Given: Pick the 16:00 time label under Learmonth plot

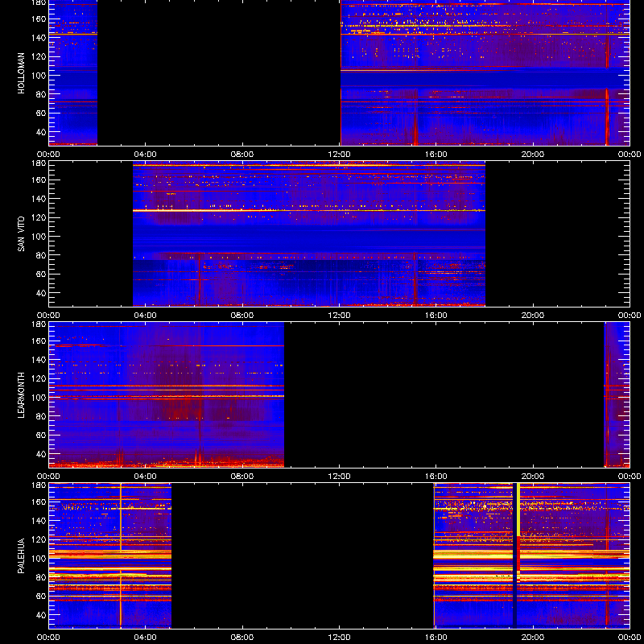Looking at the screenshot, I should [x=436, y=477].
